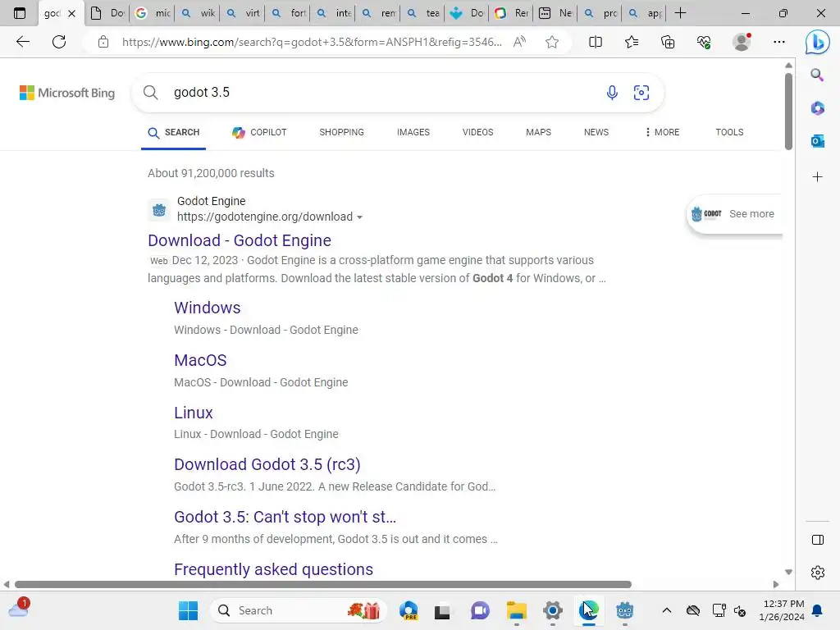Image resolution: width=840 pixels, height=630 pixels.
Task: Open Settings and more ellipsis menu
Action: 779,42
